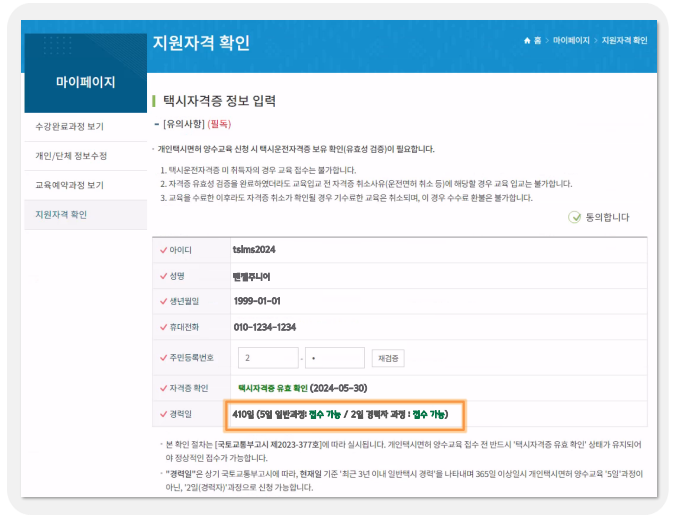Click 택시자격증 유효 확인 status text

tap(273, 388)
